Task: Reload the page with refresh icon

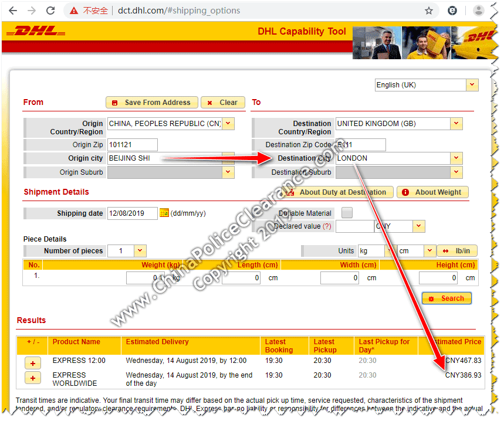Action: (50, 11)
